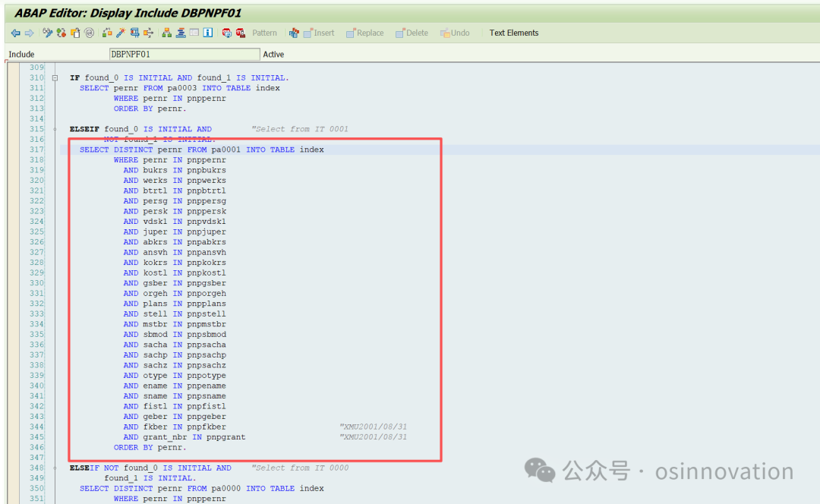The width and height of the screenshot is (820, 504).
Task: Click the Enhance spiral icon
Action: pyautogui.click(x=90, y=33)
